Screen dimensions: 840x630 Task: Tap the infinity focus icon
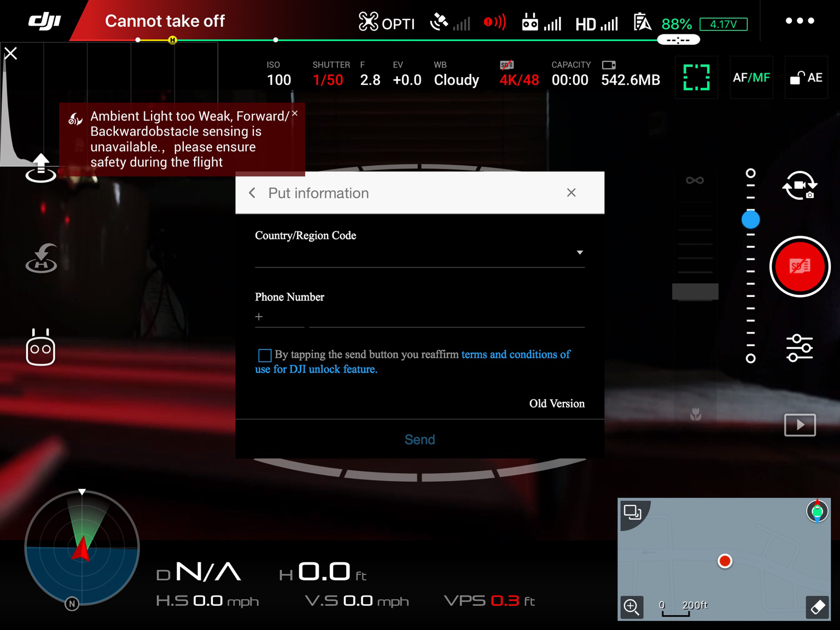point(695,180)
